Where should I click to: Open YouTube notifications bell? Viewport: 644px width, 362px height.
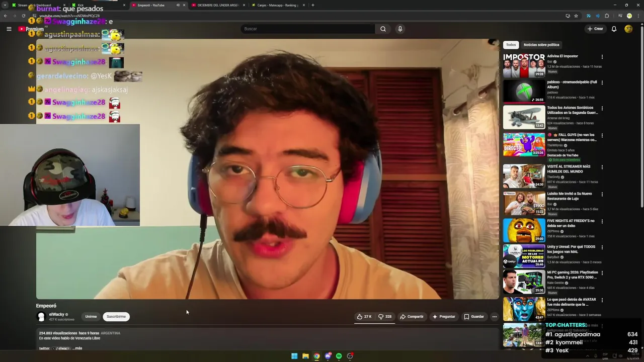(x=614, y=29)
